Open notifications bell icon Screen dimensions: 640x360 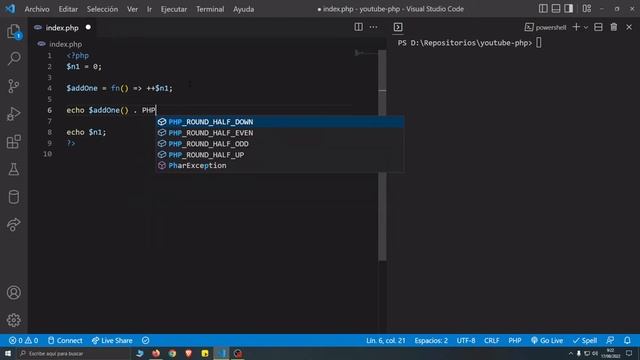(627, 340)
